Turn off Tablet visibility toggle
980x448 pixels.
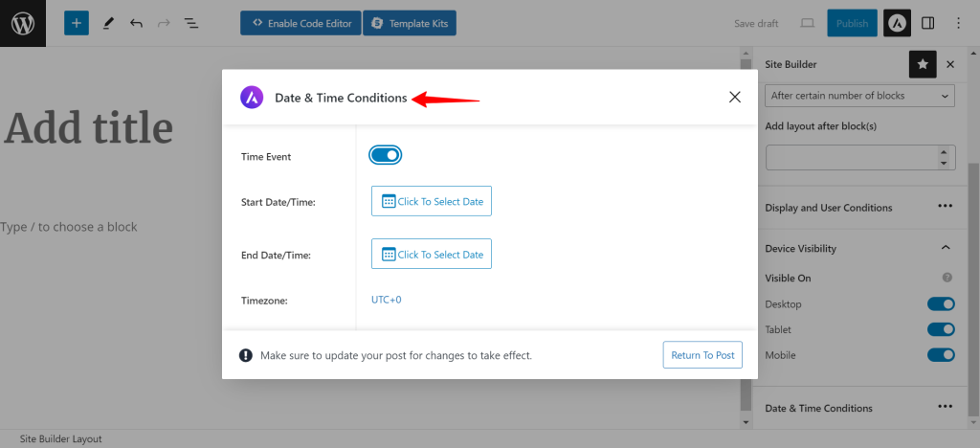pos(941,329)
